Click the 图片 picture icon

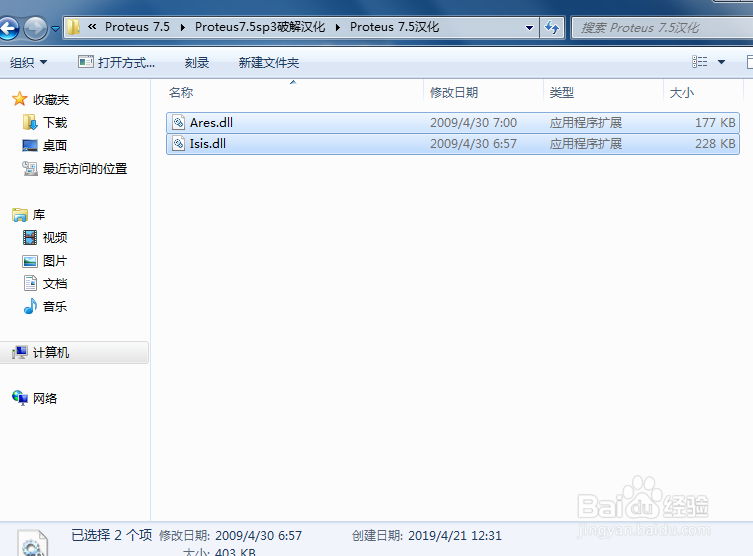[x=30, y=261]
